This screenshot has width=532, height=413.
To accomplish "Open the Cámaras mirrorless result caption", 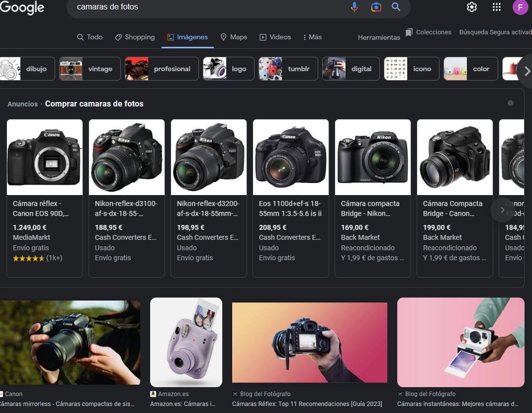I will coord(67,404).
